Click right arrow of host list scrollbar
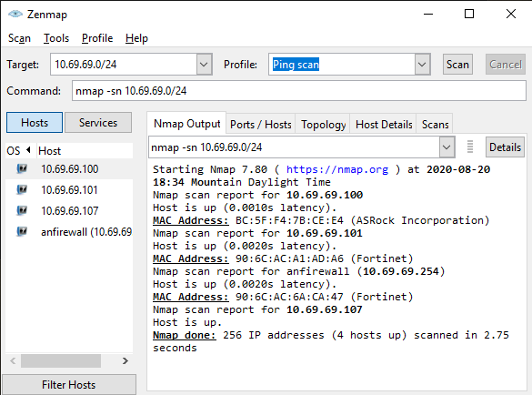This screenshot has height=395, width=532. coord(125,360)
